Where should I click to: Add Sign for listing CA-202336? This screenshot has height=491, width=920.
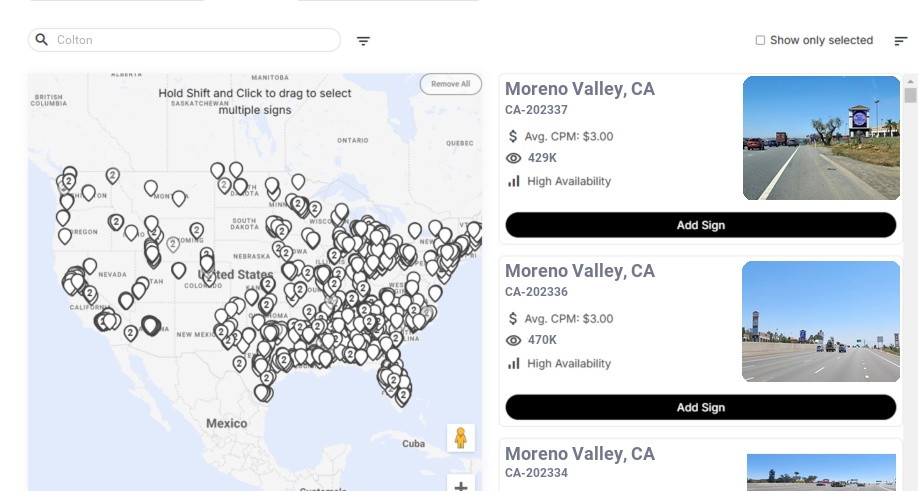(x=700, y=407)
